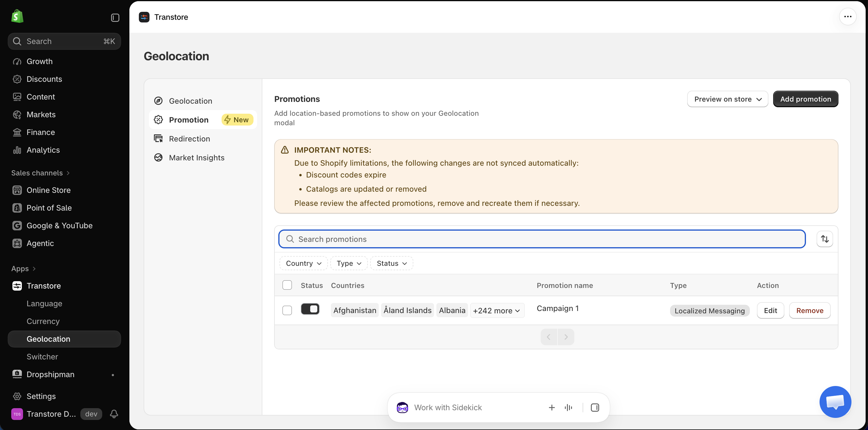
Task: Click the Settings gear icon
Action: point(17,396)
